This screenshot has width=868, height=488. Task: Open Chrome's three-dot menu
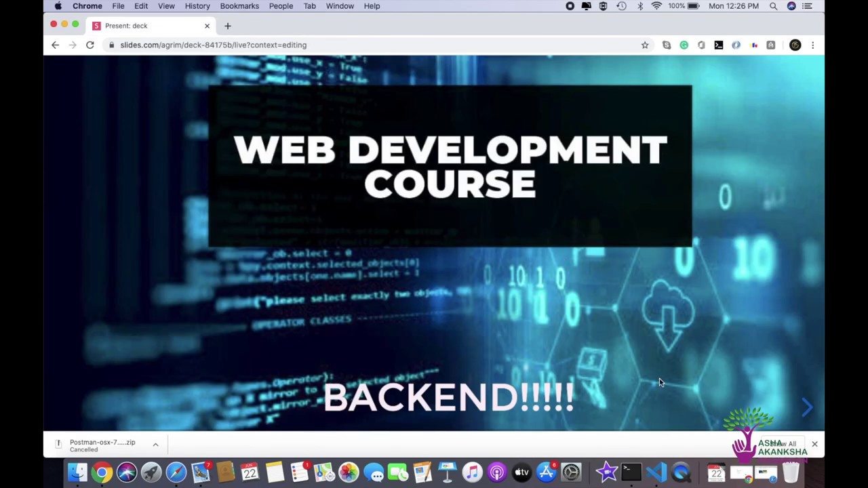coord(812,45)
